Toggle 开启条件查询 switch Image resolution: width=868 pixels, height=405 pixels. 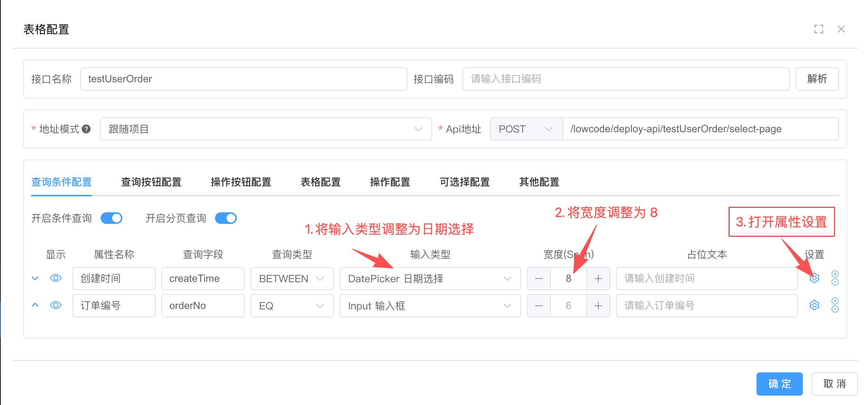(111, 218)
